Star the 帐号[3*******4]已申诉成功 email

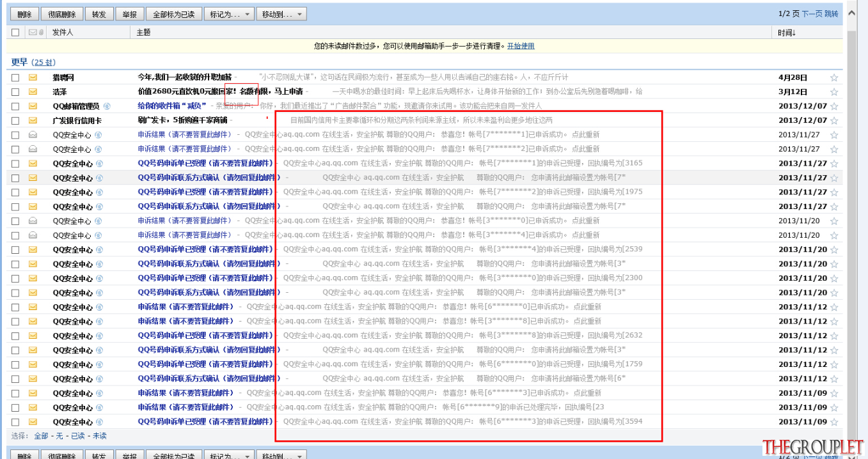pyautogui.click(x=834, y=236)
